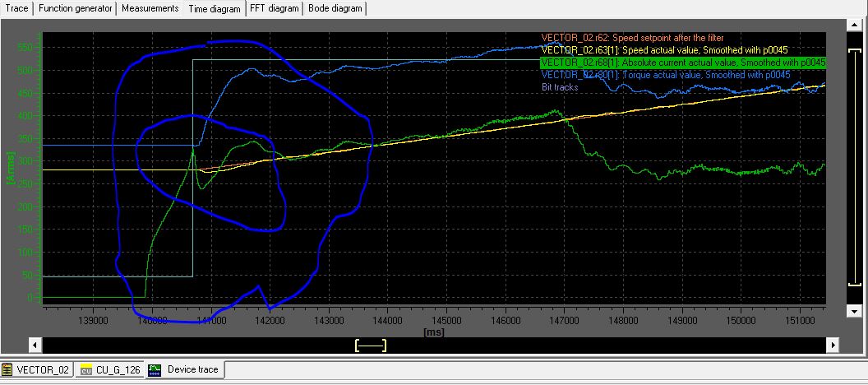Switch to the FFT diagram tab
Image resolution: width=868 pixels, height=385 pixels.
274,8
